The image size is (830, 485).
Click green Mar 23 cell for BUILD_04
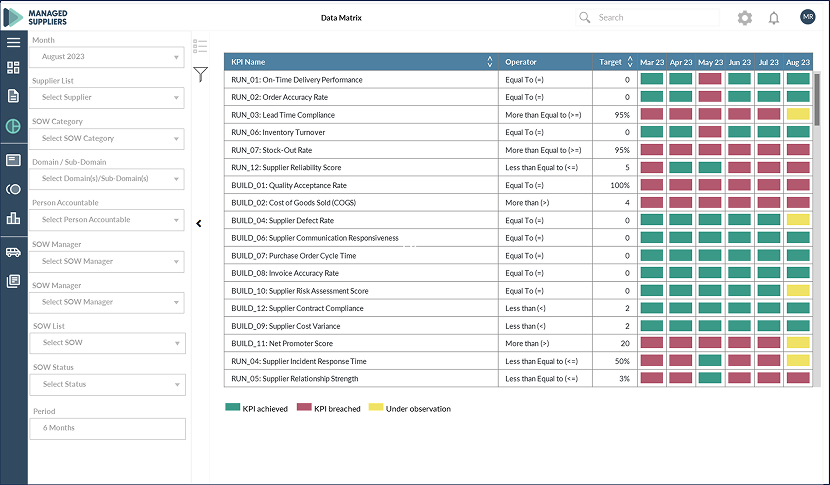click(652, 220)
